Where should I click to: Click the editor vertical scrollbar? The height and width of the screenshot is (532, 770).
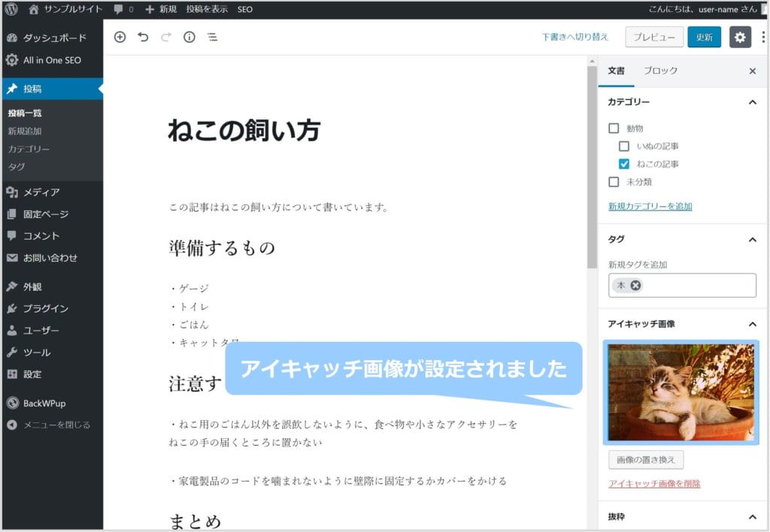pyautogui.click(x=592, y=165)
